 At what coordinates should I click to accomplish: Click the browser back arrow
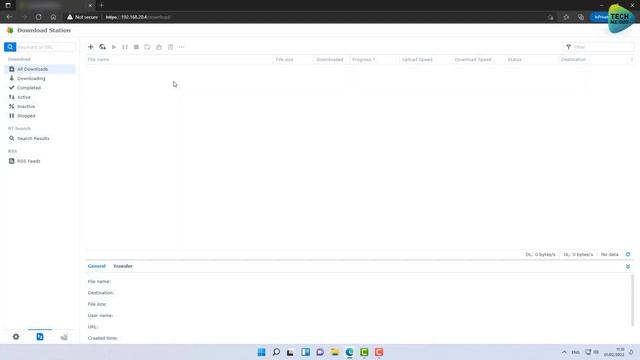(x=9, y=17)
